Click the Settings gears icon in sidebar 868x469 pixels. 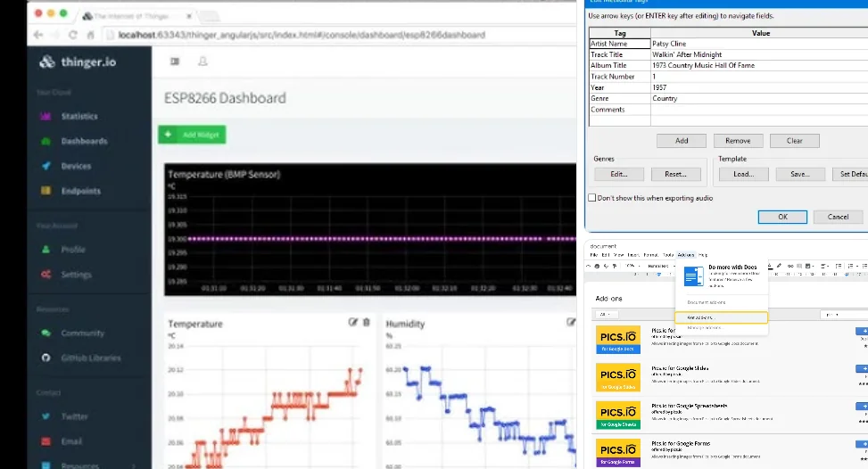tap(45, 275)
